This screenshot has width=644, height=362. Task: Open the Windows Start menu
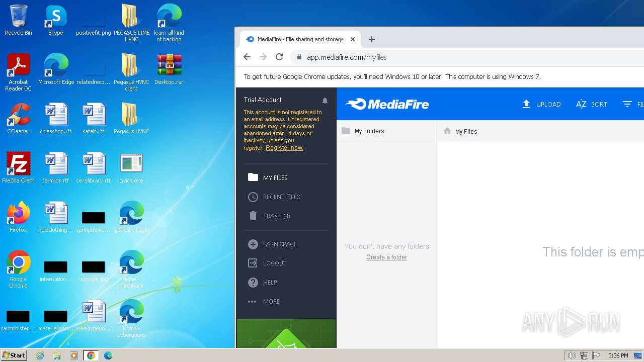pyautogui.click(x=14, y=355)
